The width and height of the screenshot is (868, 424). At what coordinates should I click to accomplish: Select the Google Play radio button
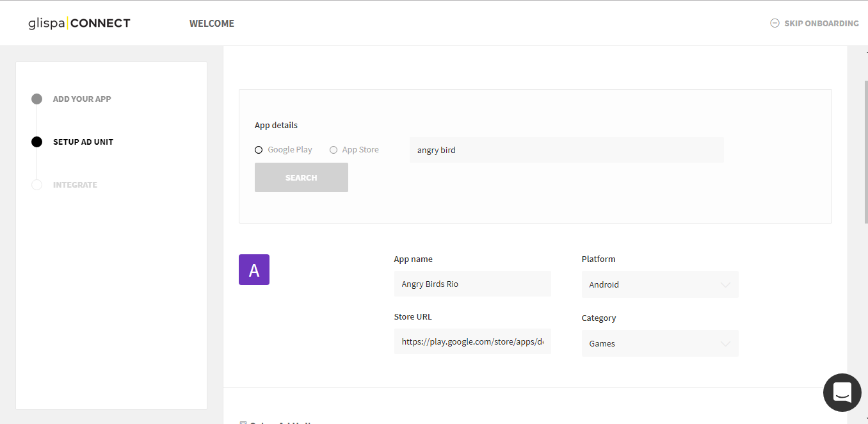(x=259, y=150)
